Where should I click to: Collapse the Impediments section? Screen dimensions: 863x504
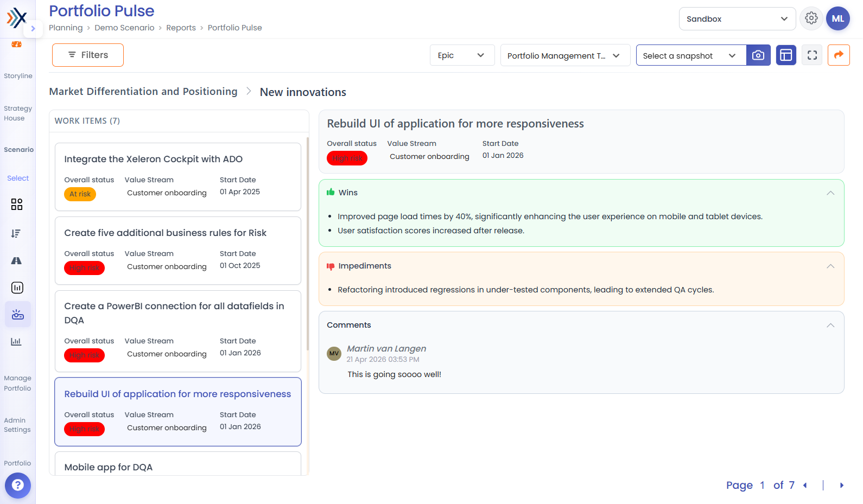[x=830, y=266]
